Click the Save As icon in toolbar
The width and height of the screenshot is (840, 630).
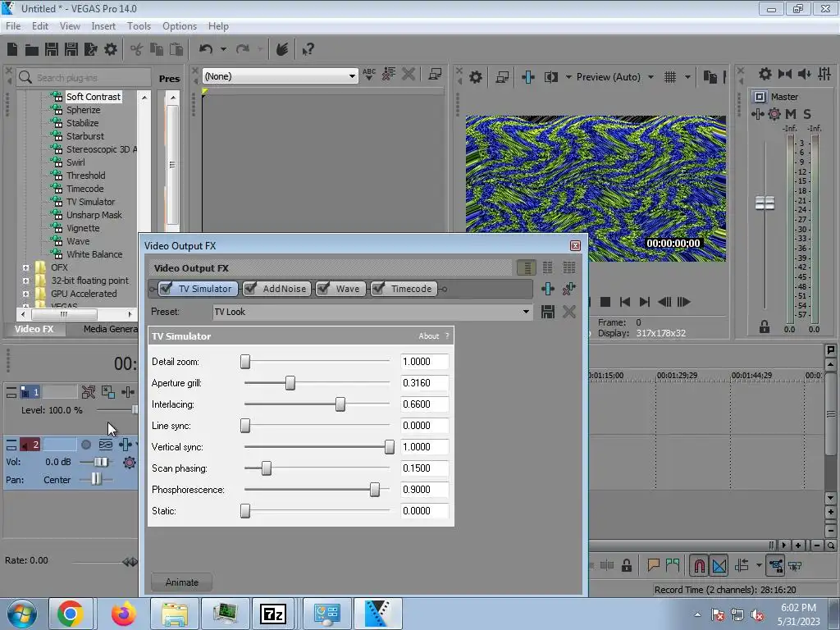click(x=71, y=49)
